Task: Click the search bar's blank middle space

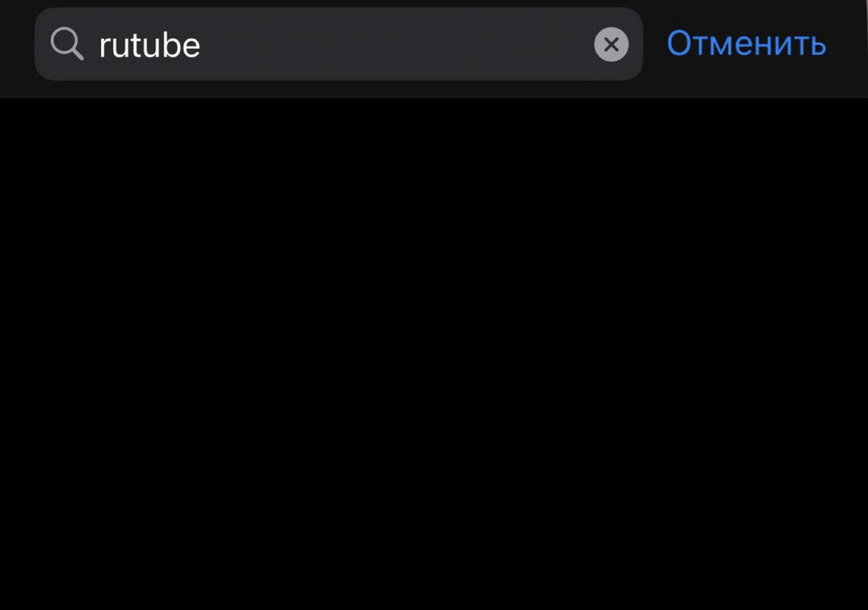Action: [398, 44]
